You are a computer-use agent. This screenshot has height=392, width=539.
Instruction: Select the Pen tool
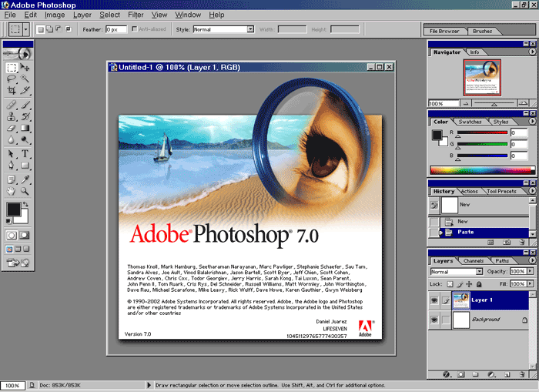point(11,166)
